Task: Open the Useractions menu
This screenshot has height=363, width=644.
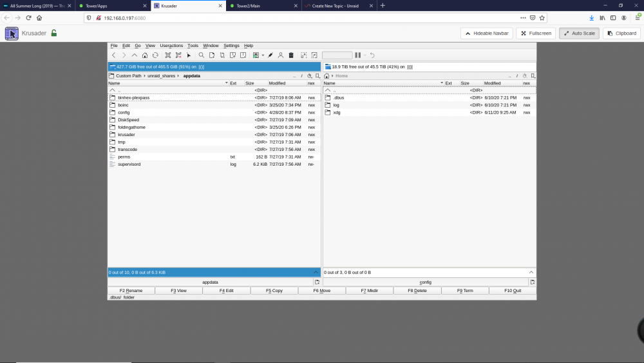Action: pos(171,46)
